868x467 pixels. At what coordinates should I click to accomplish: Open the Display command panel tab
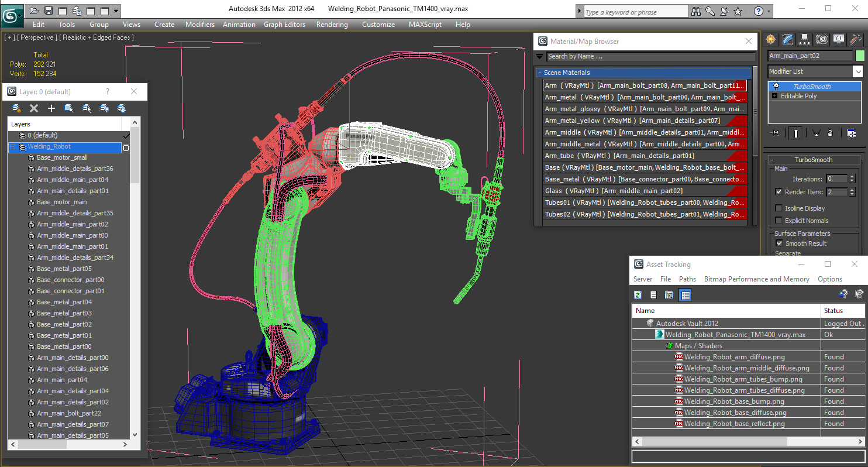pos(839,39)
